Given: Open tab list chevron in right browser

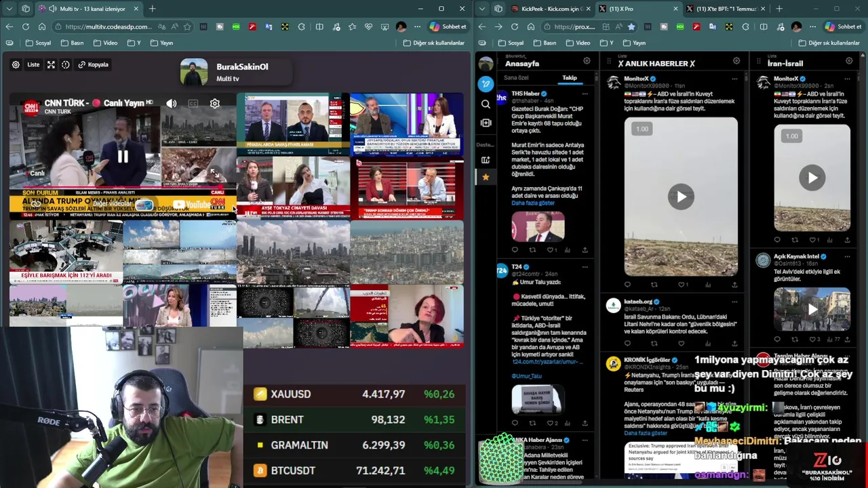Looking at the screenshot, I should pyautogui.click(x=482, y=9).
